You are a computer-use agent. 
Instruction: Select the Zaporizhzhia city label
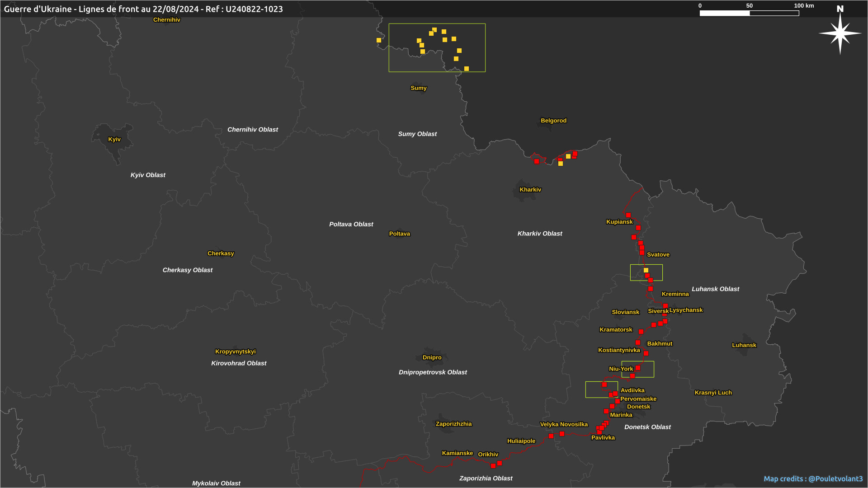tap(453, 424)
